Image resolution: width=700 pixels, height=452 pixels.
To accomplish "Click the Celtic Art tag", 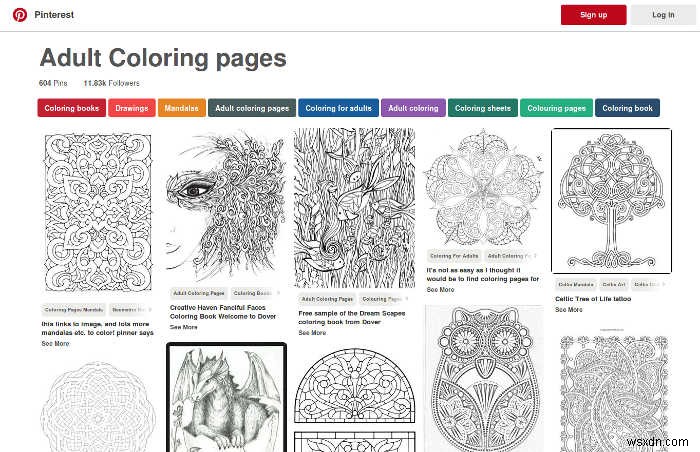I will pos(614,285).
